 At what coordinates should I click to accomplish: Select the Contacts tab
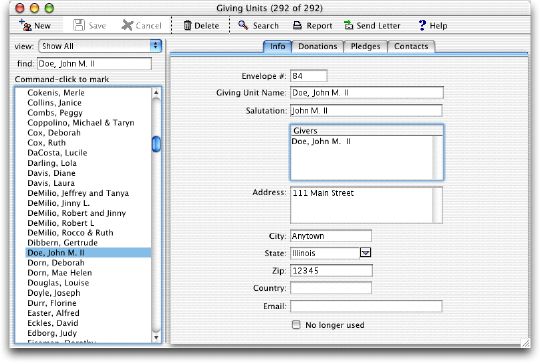(x=411, y=46)
